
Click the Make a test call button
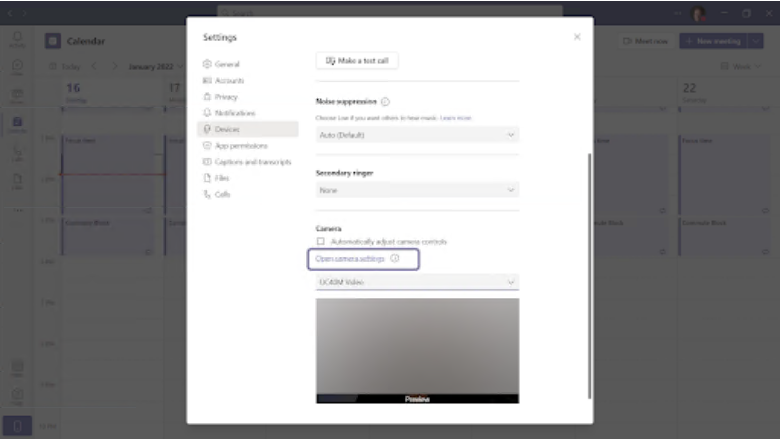(x=357, y=61)
